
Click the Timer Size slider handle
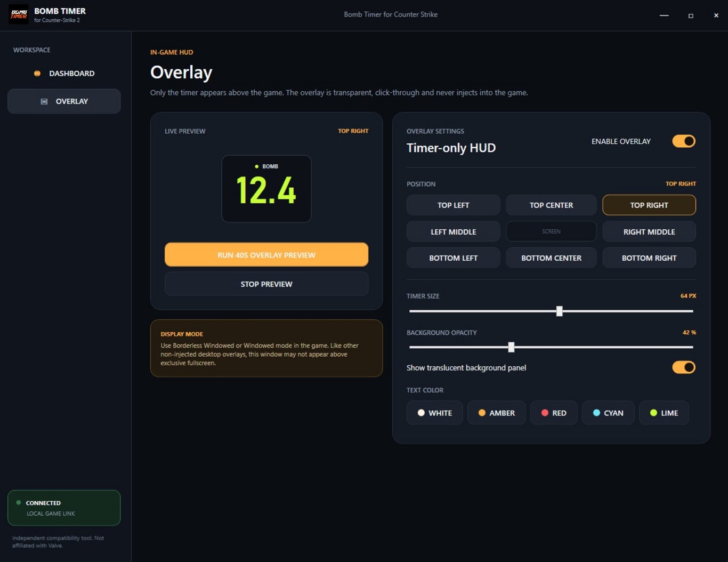[559, 311]
